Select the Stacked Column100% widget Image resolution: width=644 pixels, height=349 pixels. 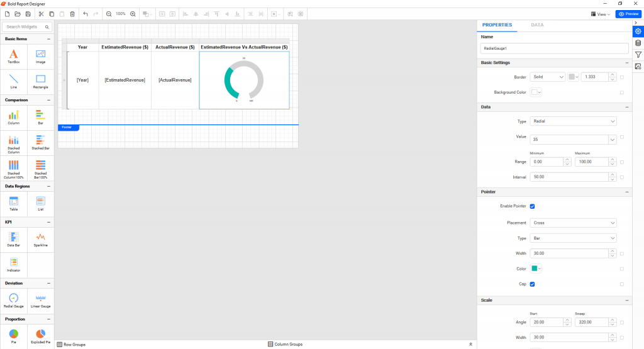14,169
